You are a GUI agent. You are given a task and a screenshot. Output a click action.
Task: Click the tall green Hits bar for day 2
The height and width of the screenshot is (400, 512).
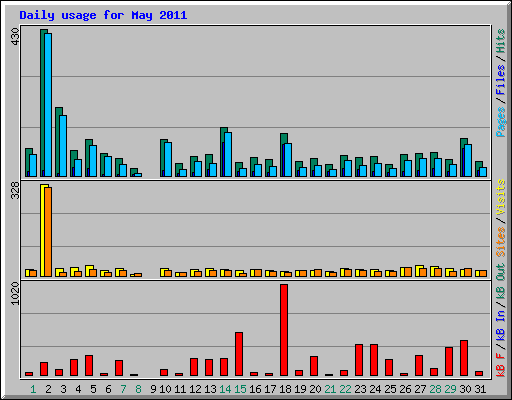pos(43,103)
